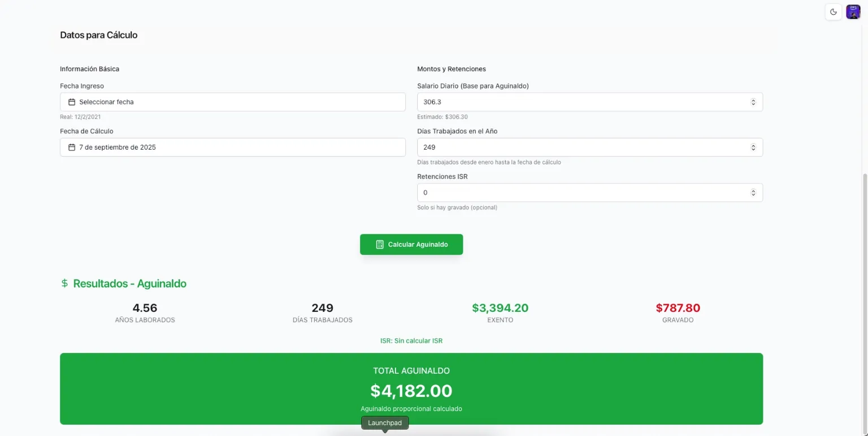This screenshot has height=436, width=868.
Task: Open Fecha Ingreso date picker
Action: (x=233, y=102)
